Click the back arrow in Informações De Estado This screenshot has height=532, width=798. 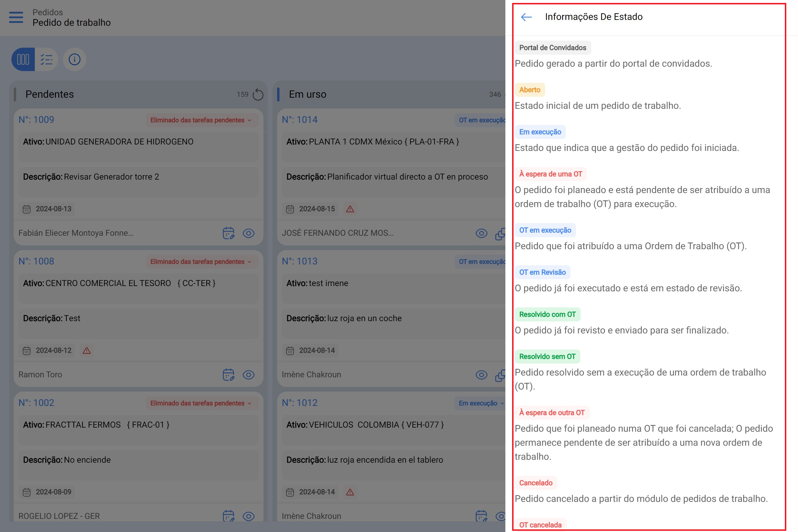(526, 17)
